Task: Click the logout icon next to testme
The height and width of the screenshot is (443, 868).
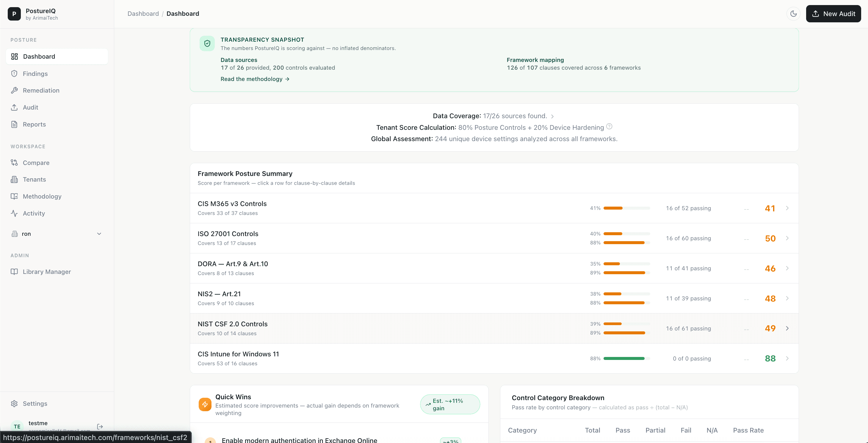Action: click(100, 427)
